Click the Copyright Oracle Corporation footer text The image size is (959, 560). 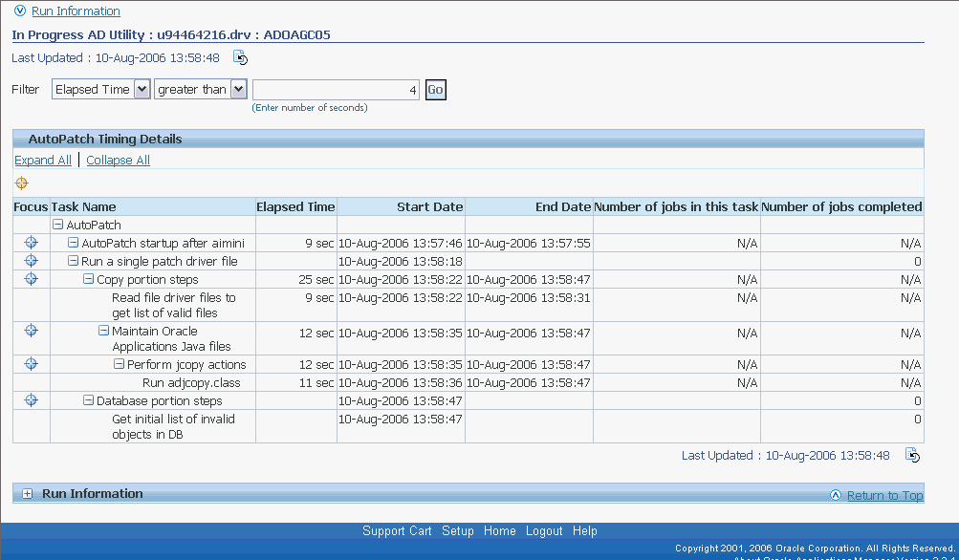point(815,548)
